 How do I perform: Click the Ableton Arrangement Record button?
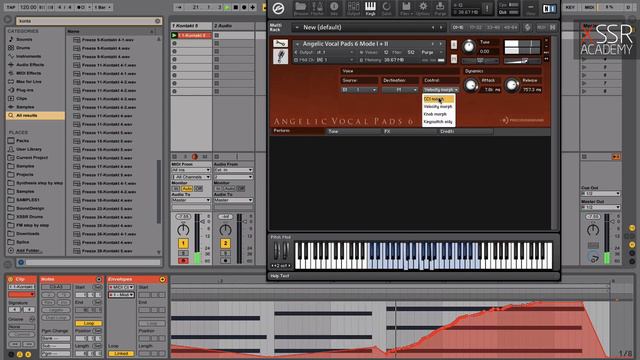pyautogui.click(x=244, y=7)
